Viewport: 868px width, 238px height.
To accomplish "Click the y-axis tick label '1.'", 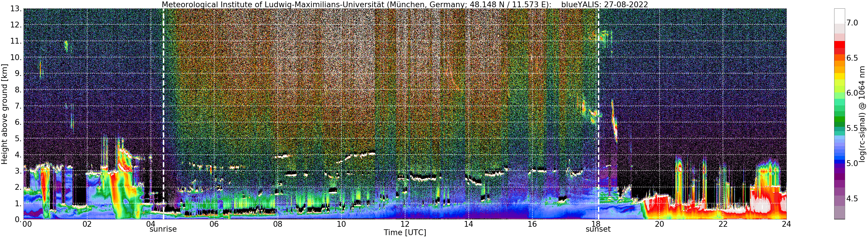I will tap(18, 203).
